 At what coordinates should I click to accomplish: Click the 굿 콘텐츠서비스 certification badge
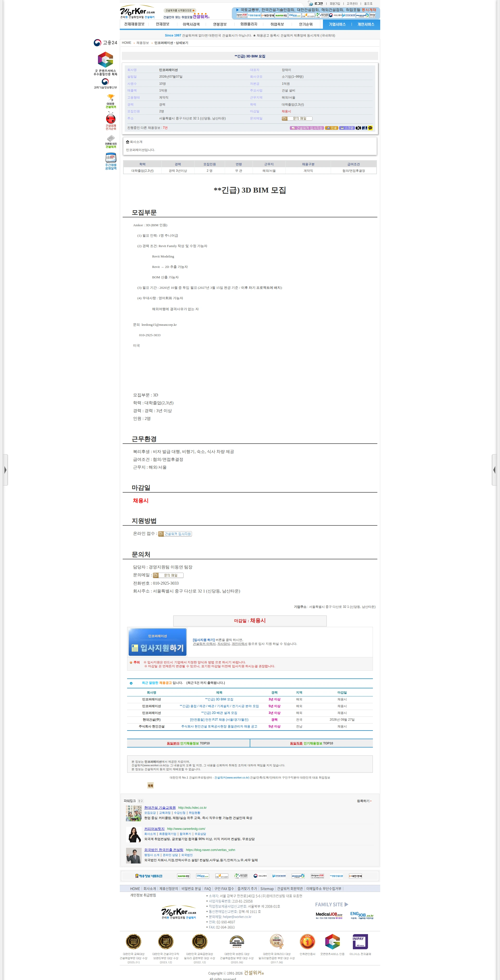coord(105,64)
